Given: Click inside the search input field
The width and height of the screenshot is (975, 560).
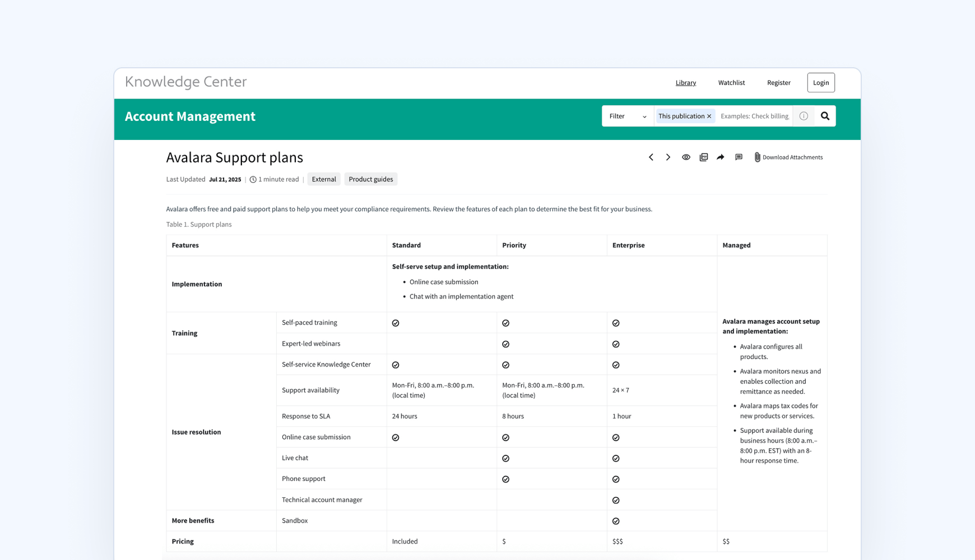Looking at the screenshot, I should (754, 116).
